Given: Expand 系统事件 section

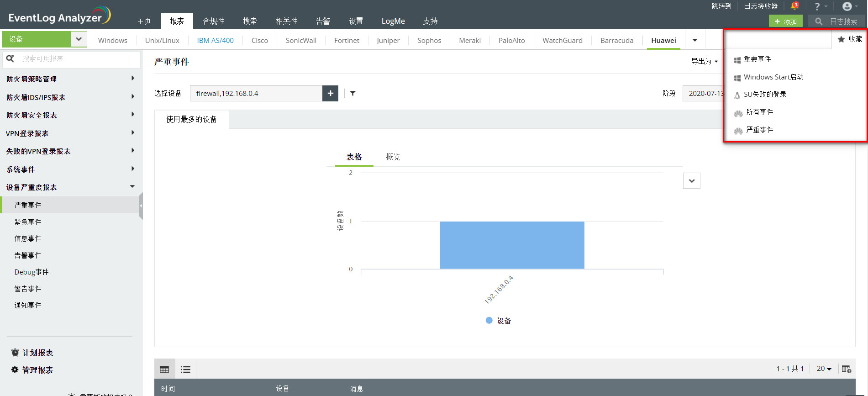Looking at the screenshot, I should [133, 169].
